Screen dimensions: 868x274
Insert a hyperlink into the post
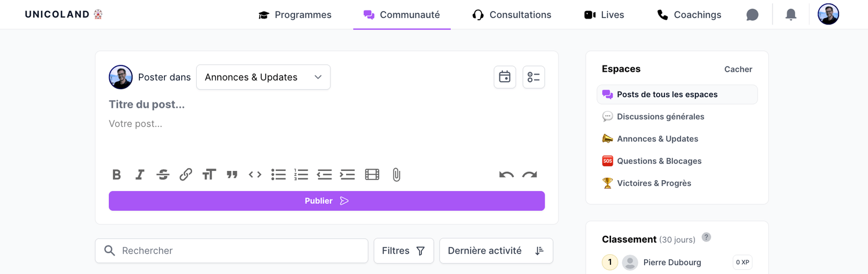tap(186, 174)
